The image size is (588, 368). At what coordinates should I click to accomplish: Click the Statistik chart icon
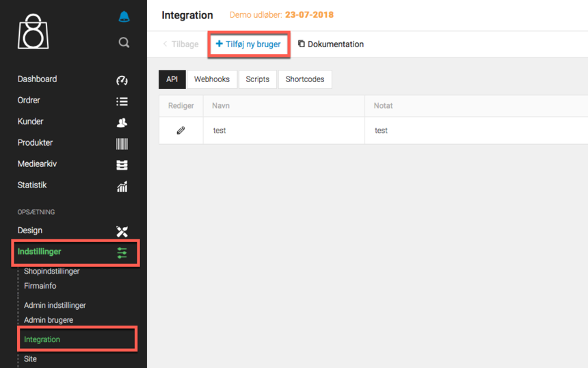122,186
